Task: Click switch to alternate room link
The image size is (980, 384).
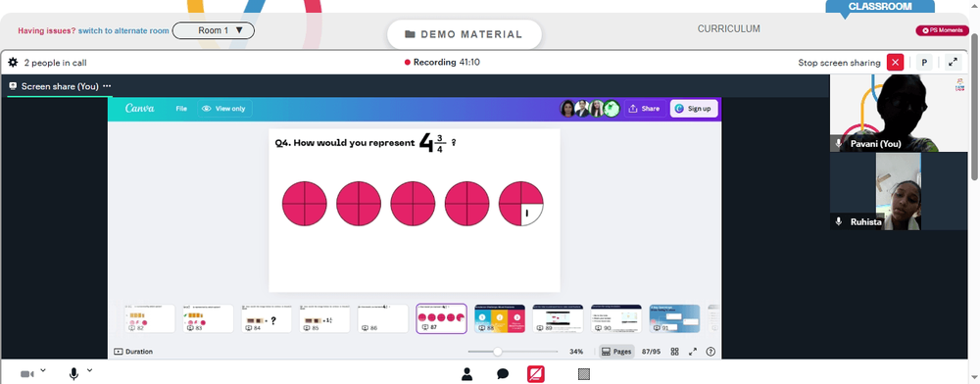Action: click(123, 30)
